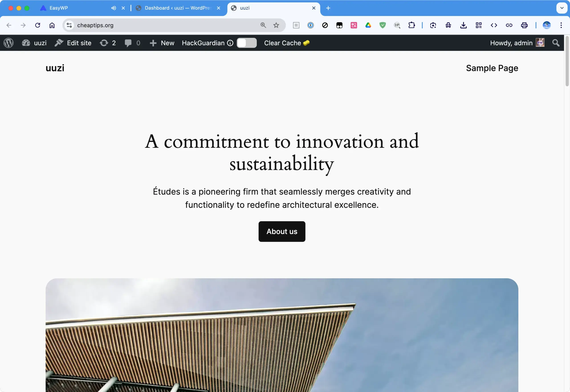Click the admin avatar picture
The image size is (570, 392).
click(540, 43)
